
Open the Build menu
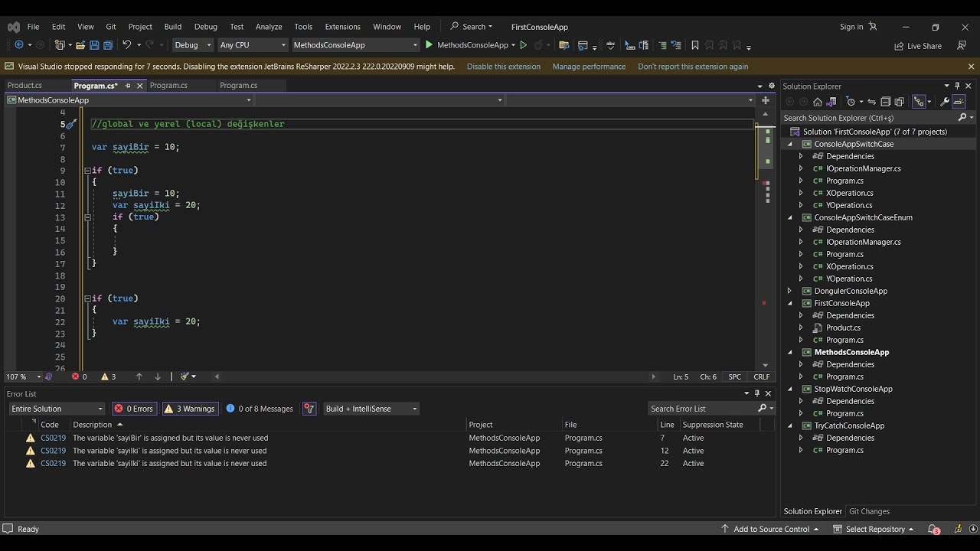(x=173, y=27)
